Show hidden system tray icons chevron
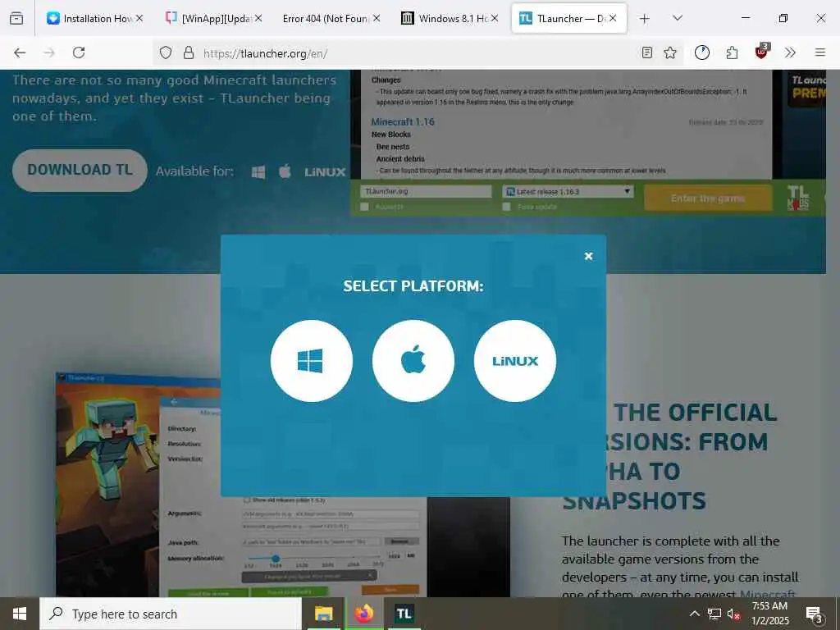The image size is (840, 630). point(694,614)
